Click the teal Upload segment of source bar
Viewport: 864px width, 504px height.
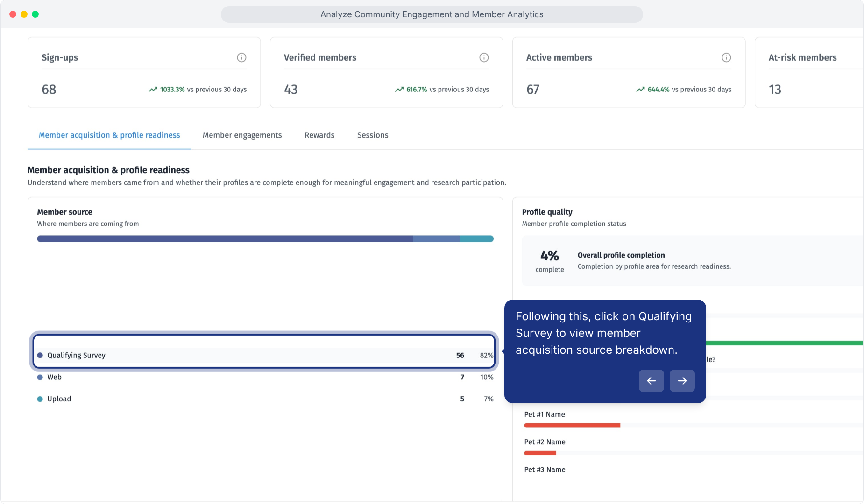coord(477,239)
